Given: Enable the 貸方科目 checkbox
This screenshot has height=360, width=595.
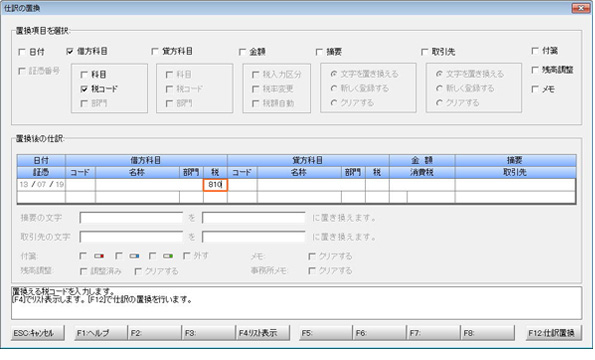Looking at the screenshot, I should pos(154,51).
